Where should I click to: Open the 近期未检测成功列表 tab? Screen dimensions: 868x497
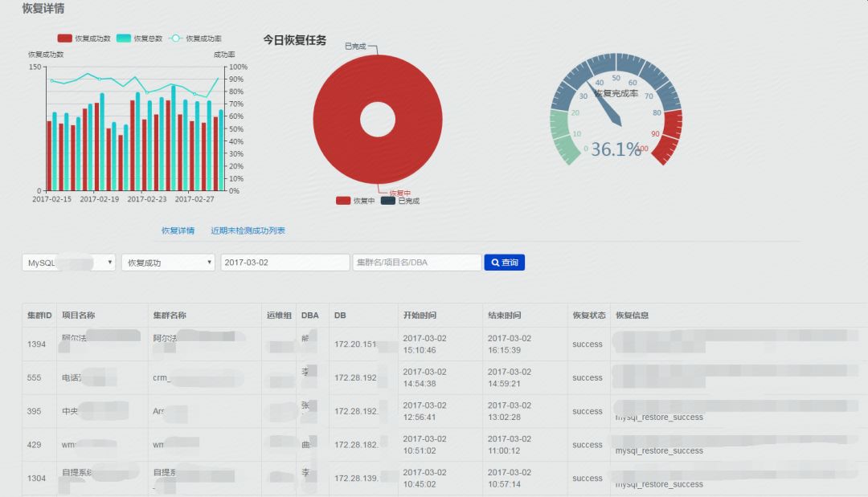[248, 230]
